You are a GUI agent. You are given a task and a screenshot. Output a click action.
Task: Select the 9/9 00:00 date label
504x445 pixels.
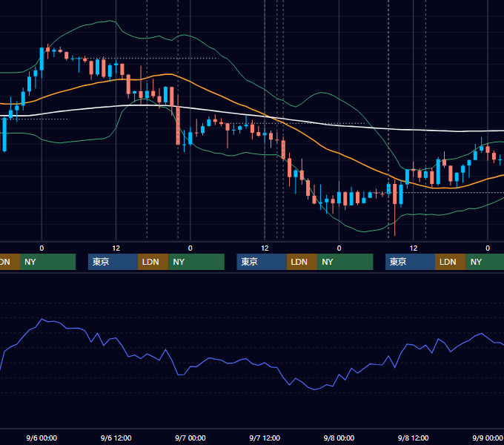487,438
